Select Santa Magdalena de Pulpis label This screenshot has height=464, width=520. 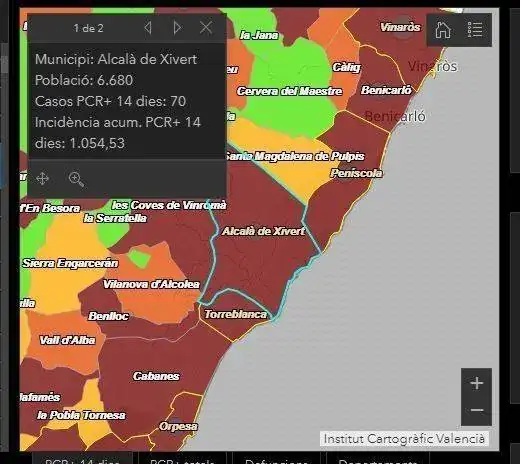[295, 156]
